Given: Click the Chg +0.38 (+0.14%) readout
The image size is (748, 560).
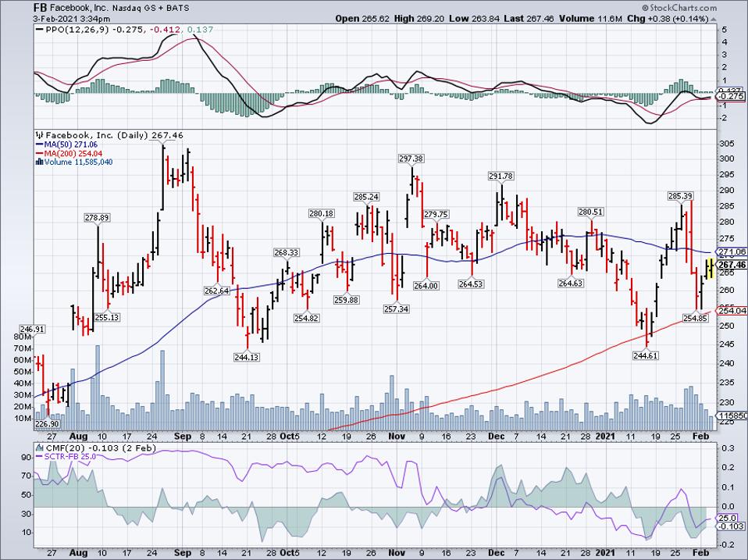Looking at the screenshot, I should pyautogui.click(x=671, y=19).
